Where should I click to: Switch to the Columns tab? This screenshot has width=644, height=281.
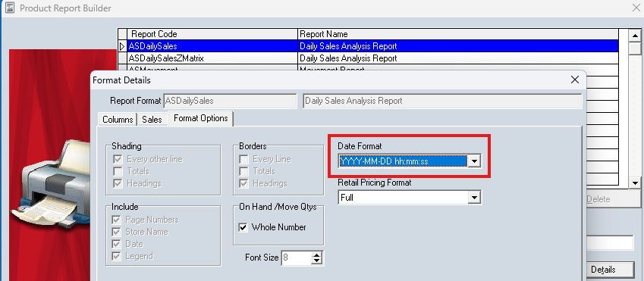pos(118,120)
